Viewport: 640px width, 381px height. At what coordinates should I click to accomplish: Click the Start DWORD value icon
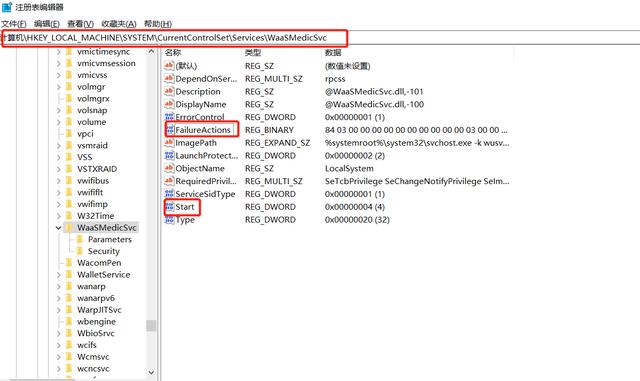click(x=170, y=207)
